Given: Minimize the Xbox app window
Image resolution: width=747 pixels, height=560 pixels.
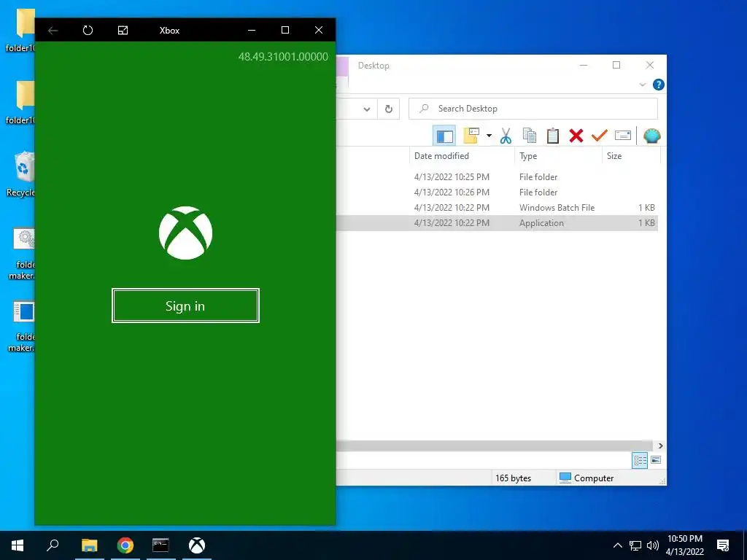Looking at the screenshot, I should [252, 30].
